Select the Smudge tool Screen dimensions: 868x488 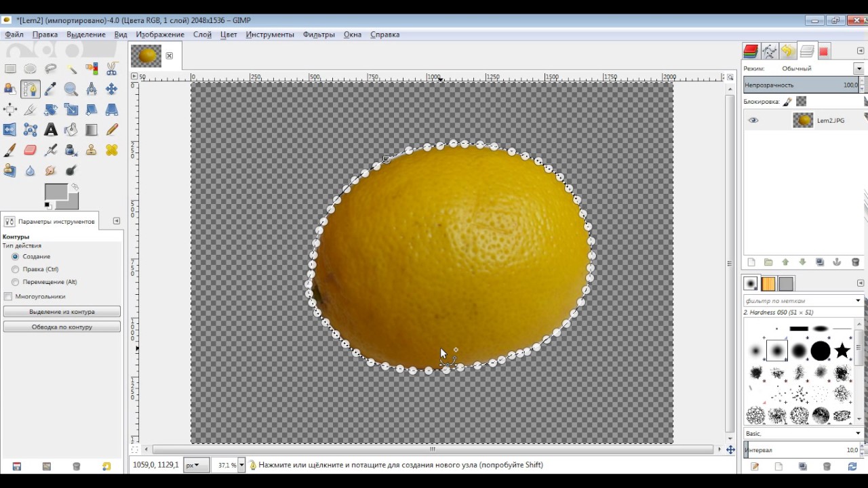pyautogui.click(x=51, y=170)
